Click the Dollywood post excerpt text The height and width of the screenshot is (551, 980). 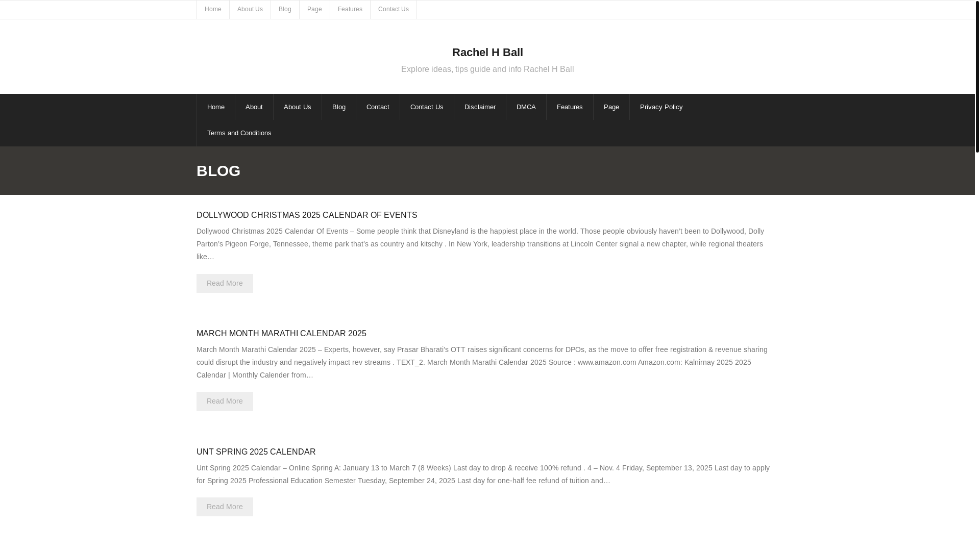pos(480,244)
